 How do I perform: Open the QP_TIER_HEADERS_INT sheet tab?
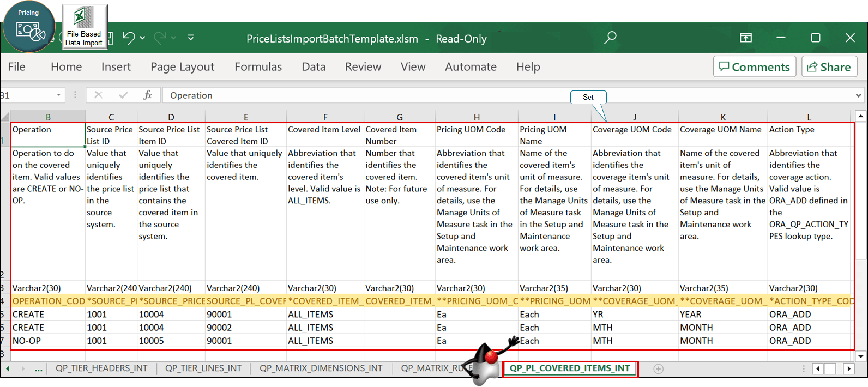click(x=101, y=368)
